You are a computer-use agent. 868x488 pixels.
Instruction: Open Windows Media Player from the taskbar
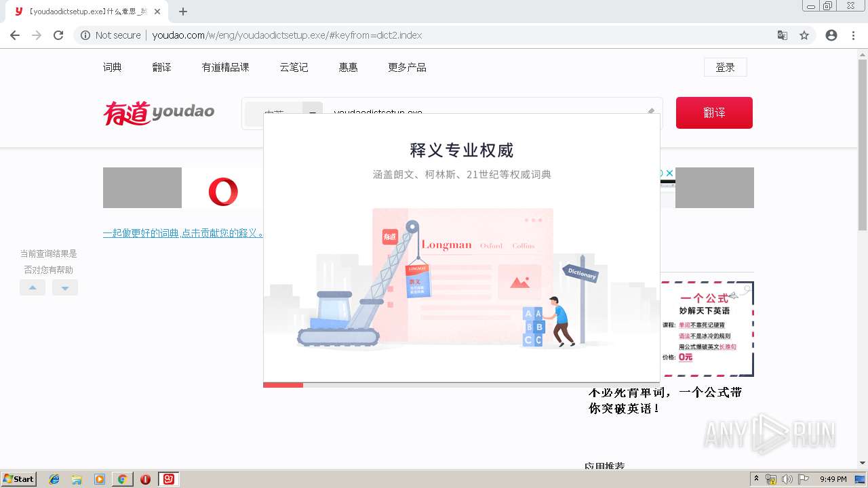(x=100, y=479)
